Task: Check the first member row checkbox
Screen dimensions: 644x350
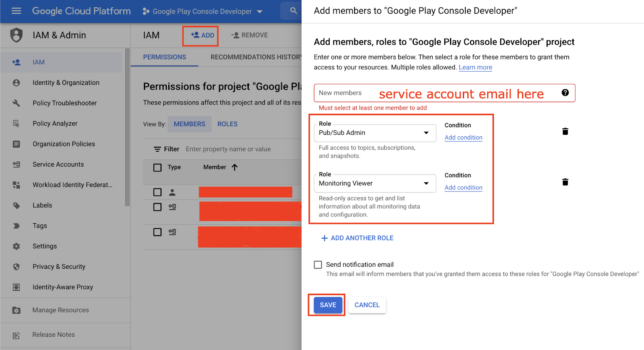Action: [157, 192]
